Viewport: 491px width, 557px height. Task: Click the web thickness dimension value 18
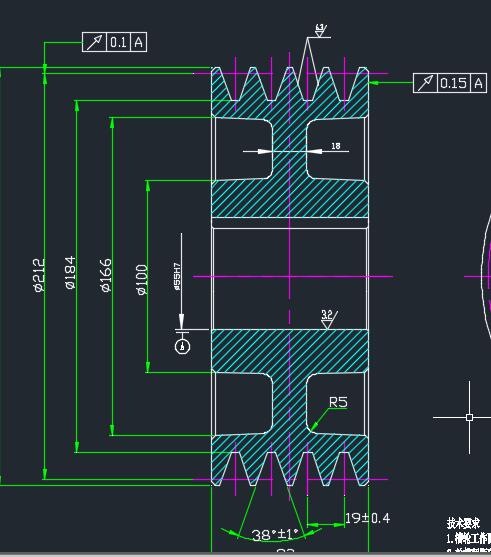coord(336,146)
